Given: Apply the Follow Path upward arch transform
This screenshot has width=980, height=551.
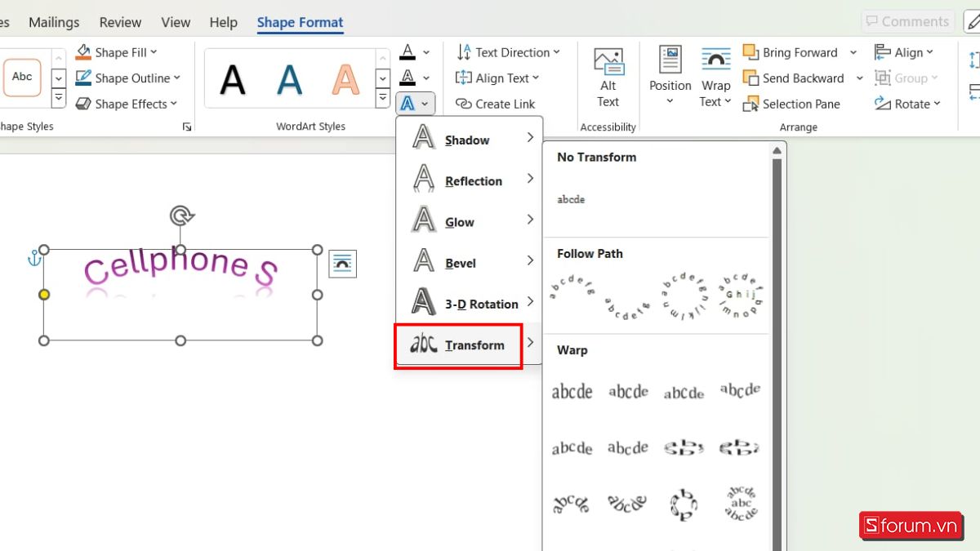Looking at the screenshot, I should pos(572,287).
